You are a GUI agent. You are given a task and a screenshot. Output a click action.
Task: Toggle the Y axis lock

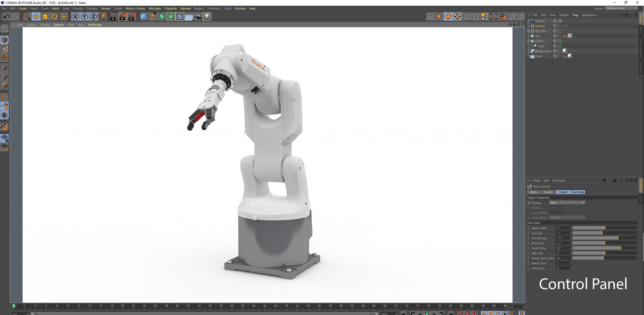(x=84, y=16)
